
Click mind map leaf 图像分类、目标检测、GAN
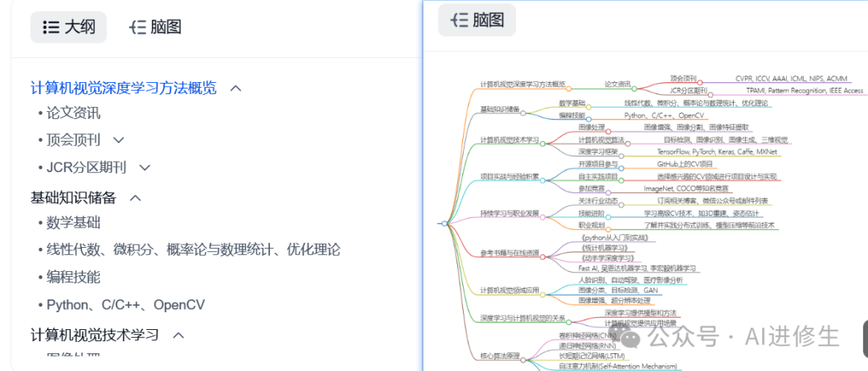[618, 290]
